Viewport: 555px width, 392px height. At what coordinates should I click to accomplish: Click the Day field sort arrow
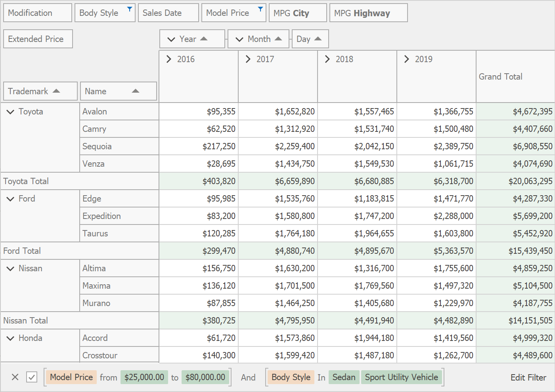click(x=318, y=39)
